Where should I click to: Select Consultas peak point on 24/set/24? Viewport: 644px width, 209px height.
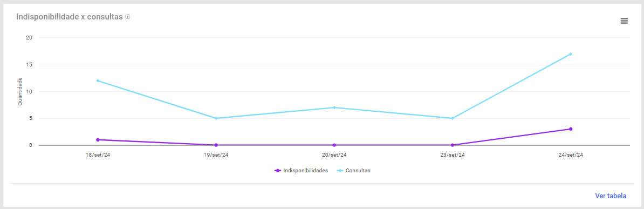(x=571, y=54)
